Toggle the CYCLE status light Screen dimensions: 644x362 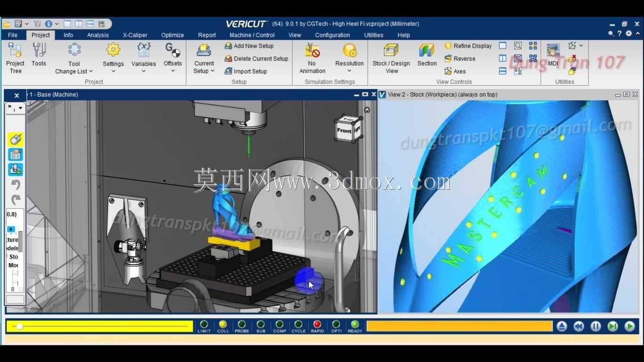pyautogui.click(x=298, y=324)
